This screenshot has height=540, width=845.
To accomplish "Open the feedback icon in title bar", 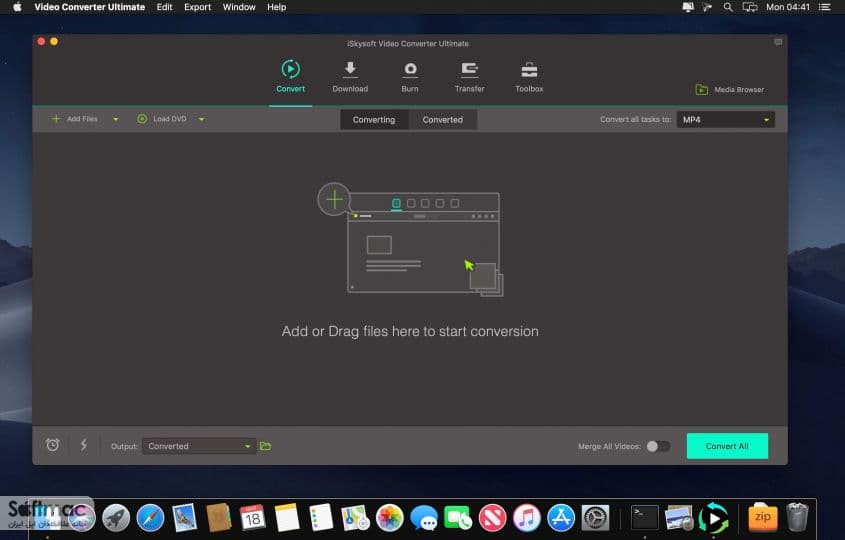I will pyautogui.click(x=778, y=42).
